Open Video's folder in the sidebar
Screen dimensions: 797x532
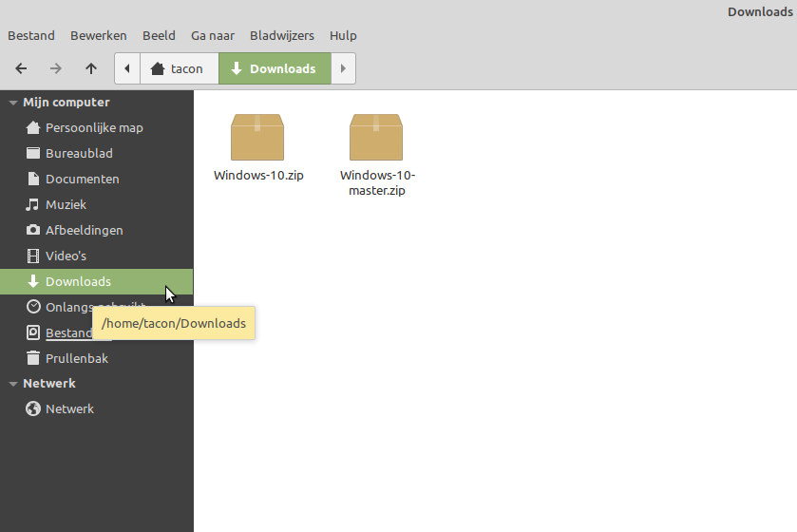(x=66, y=256)
